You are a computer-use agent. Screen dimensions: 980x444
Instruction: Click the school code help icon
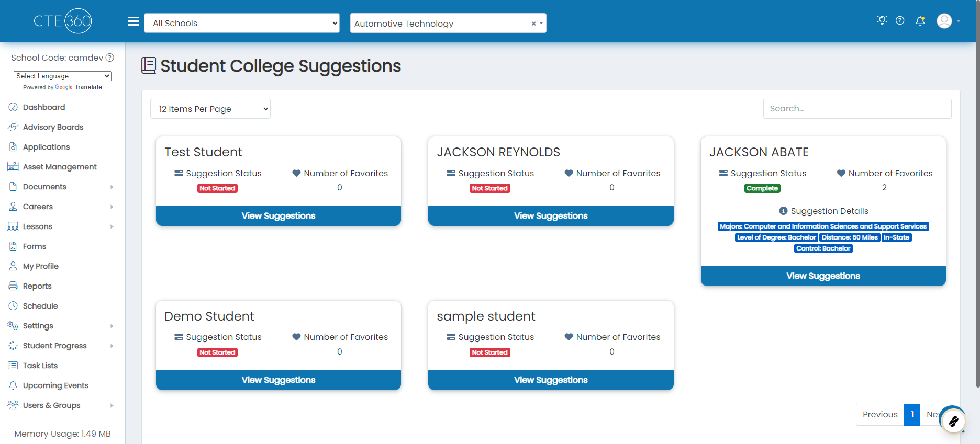point(110,58)
